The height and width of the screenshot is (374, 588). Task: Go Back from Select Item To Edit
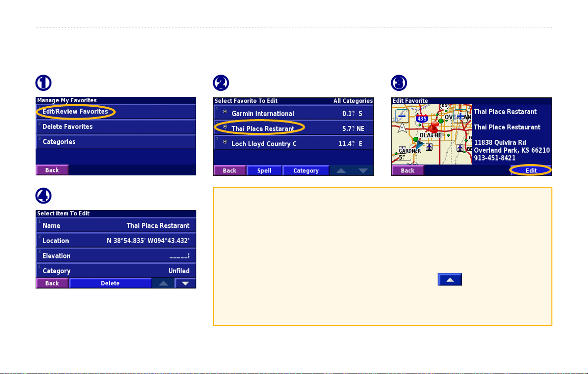pyautogui.click(x=52, y=283)
